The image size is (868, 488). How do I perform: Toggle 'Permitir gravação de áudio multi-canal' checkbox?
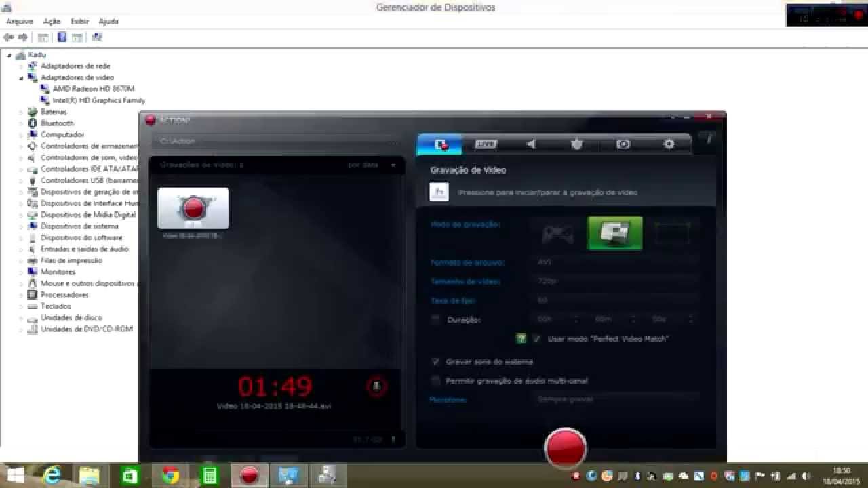click(x=435, y=380)
